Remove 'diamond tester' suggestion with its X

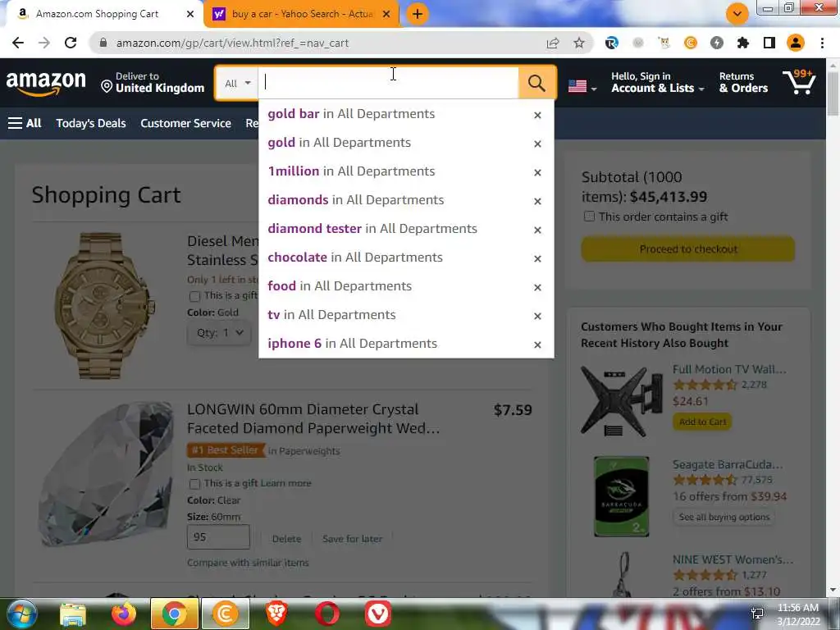537,230
